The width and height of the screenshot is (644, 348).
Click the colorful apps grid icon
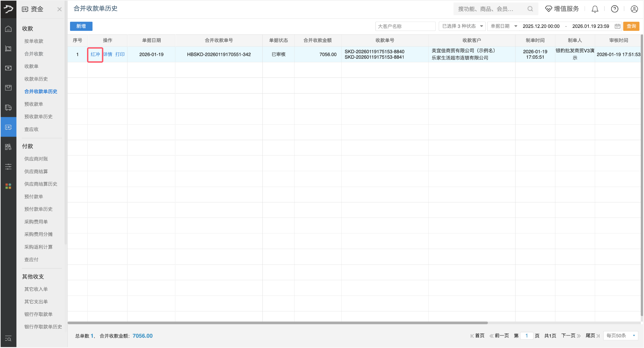click(8, 186)
